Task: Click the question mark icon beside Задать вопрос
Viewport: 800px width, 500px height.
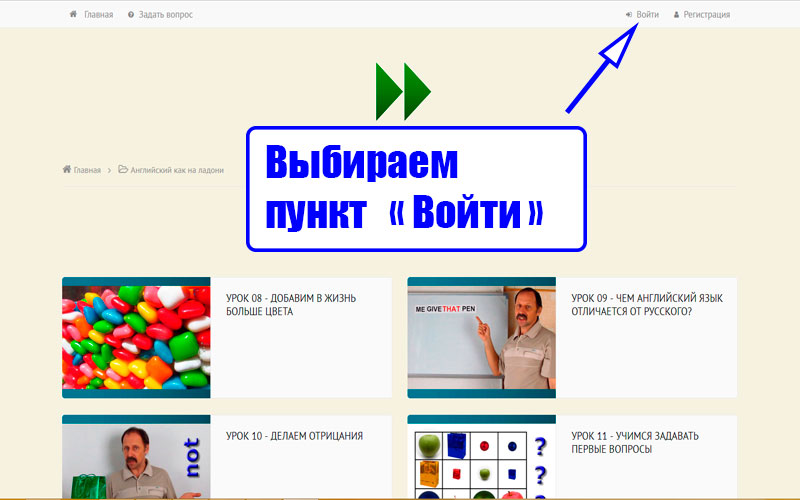Action: [131, 15]
